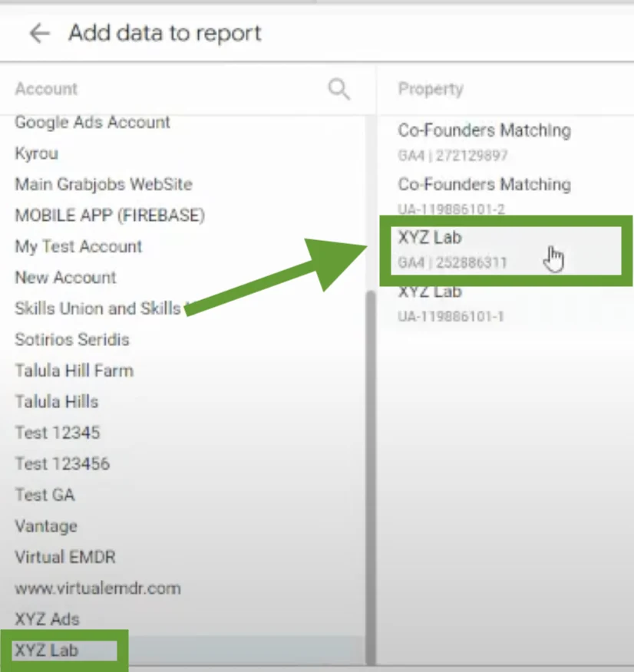Pick the Virtual EMDR account
Screen dimensions: 634x672
[65, 557]
